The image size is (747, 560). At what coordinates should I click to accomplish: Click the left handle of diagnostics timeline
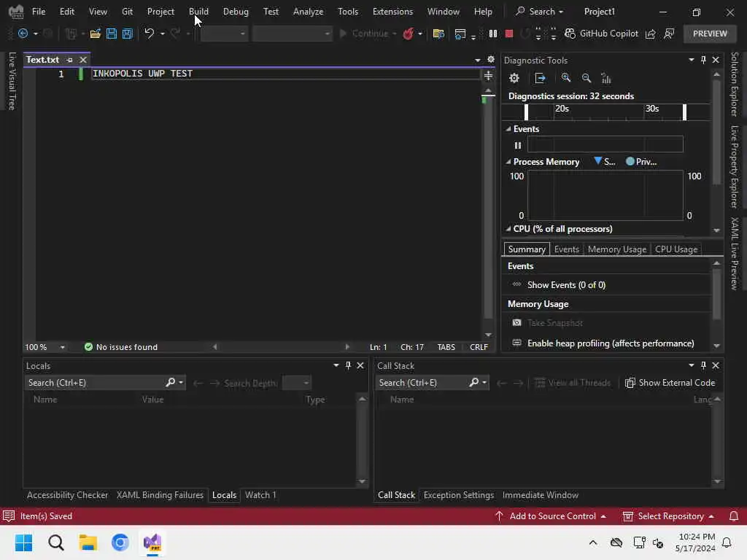(x=527, y=112)
